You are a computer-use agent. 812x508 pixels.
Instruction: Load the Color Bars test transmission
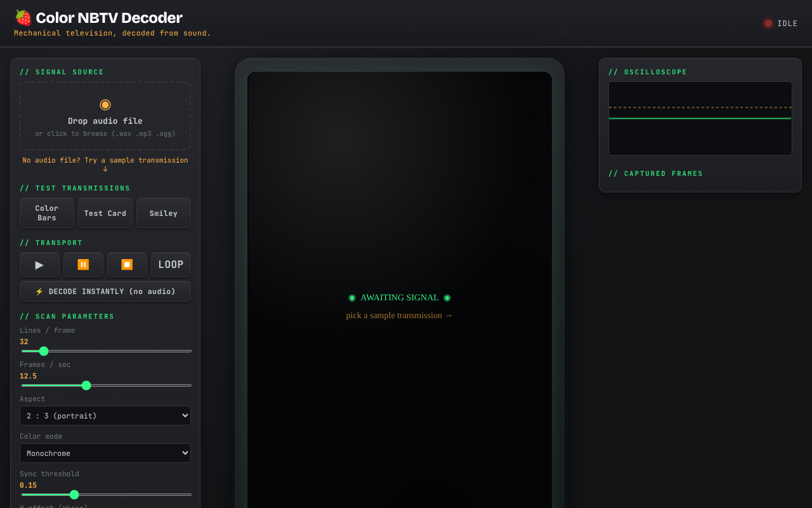coord(47,213)
